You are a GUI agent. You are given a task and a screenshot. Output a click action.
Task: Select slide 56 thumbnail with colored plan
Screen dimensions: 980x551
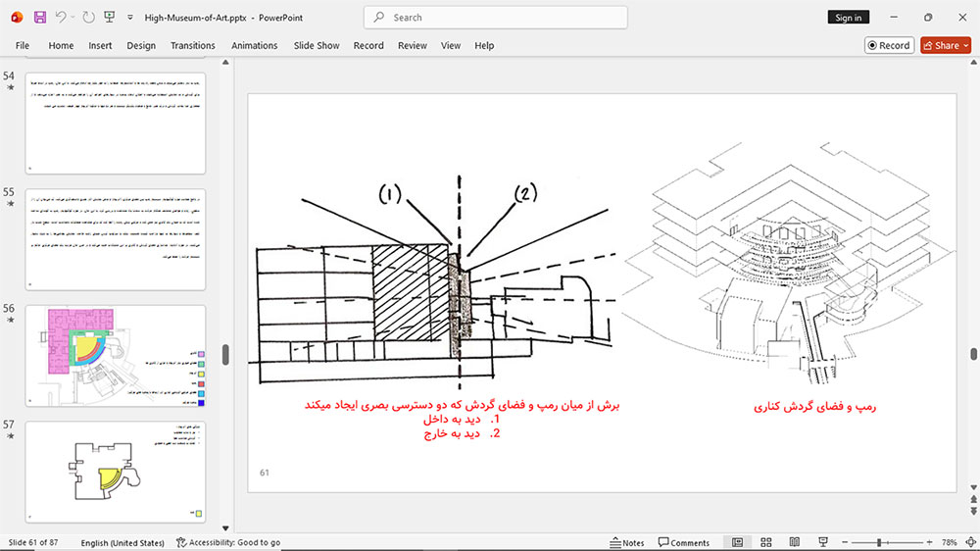(x=116, y=356)
